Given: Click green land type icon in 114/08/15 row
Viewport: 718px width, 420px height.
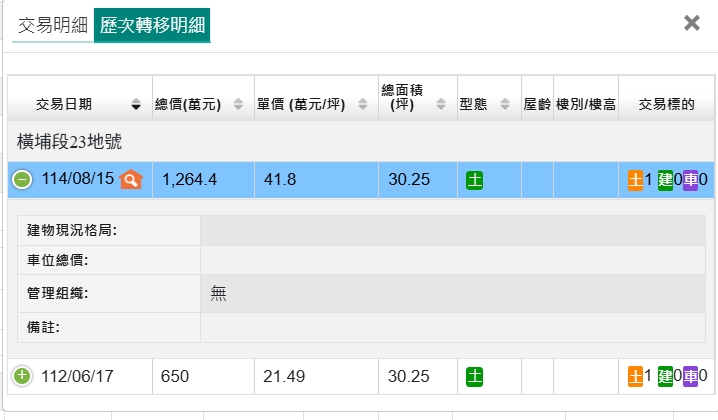Looking at the screenshot, I should (474, 180).
